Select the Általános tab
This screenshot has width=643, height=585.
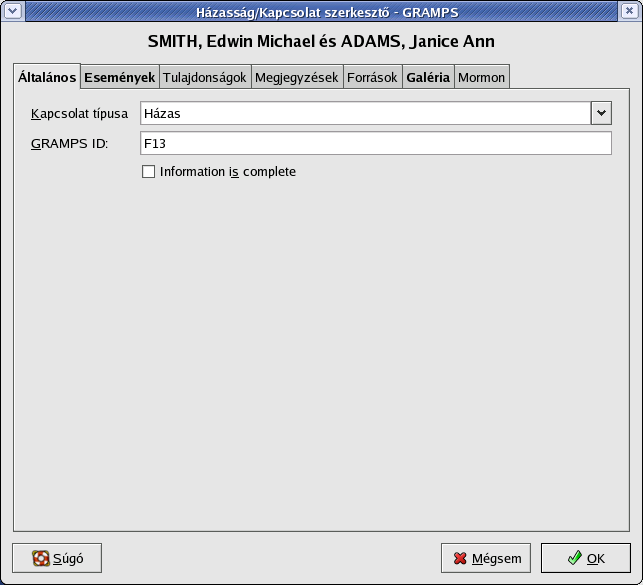coord(47,77)
